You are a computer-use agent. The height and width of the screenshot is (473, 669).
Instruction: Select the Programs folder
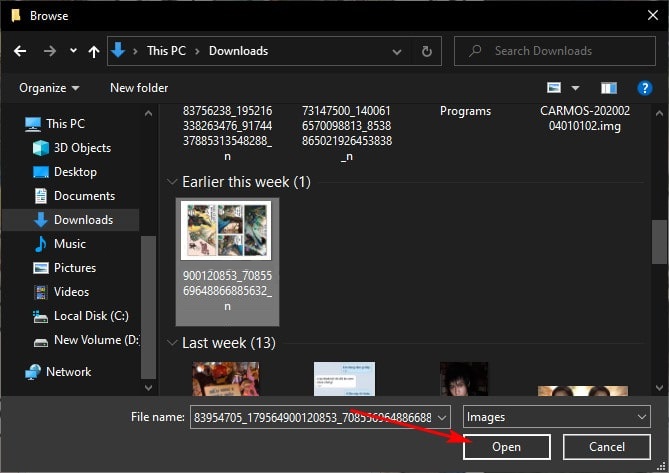[x=465, y=111]
